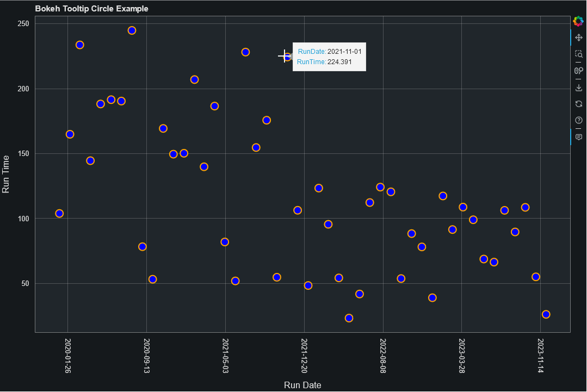Viewport: 587px width, 392px height.
Task: Click the rightmost data point on the plot
Action: pyautogui.click(x=546, y=314)
